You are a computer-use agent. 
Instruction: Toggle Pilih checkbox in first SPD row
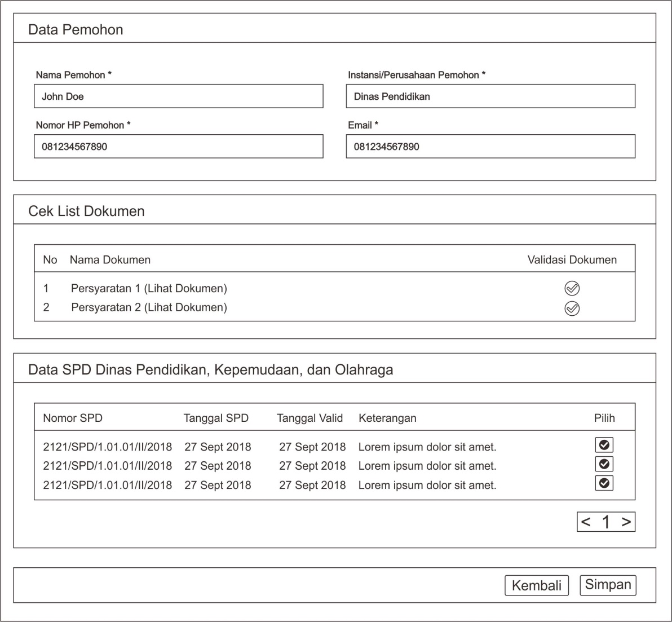click(x=604, y=445)
